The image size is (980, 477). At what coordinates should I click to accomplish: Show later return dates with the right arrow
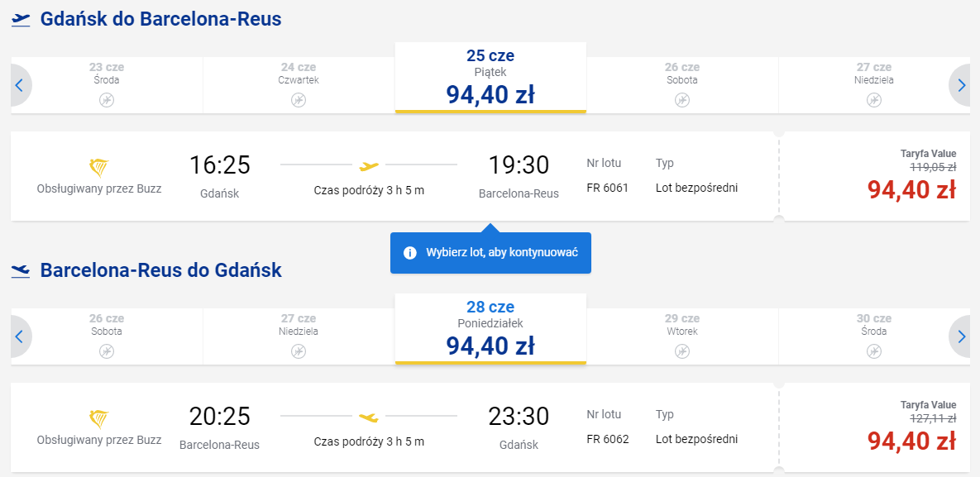(961, 336)
